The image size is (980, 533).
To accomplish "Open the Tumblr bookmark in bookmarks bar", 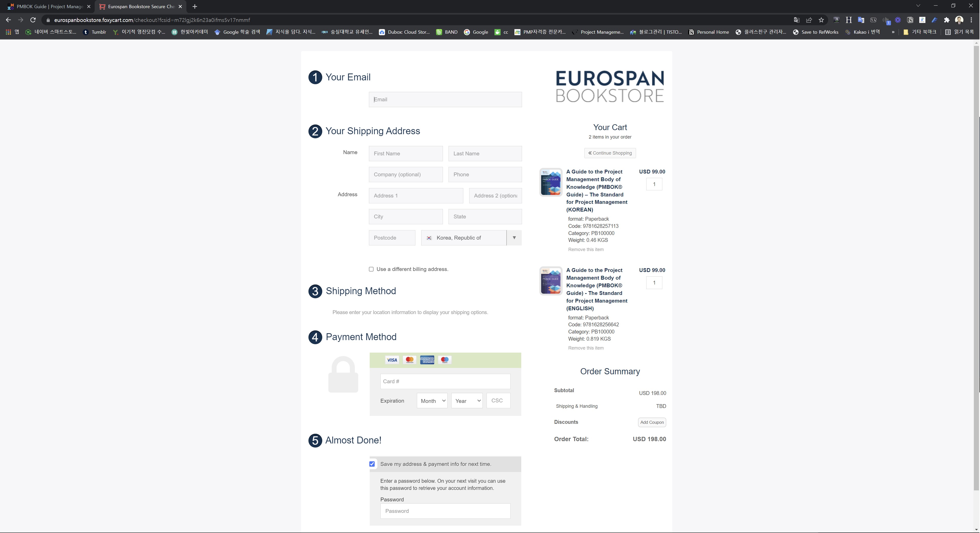I will pyautogui.click(x=95, y=32).
